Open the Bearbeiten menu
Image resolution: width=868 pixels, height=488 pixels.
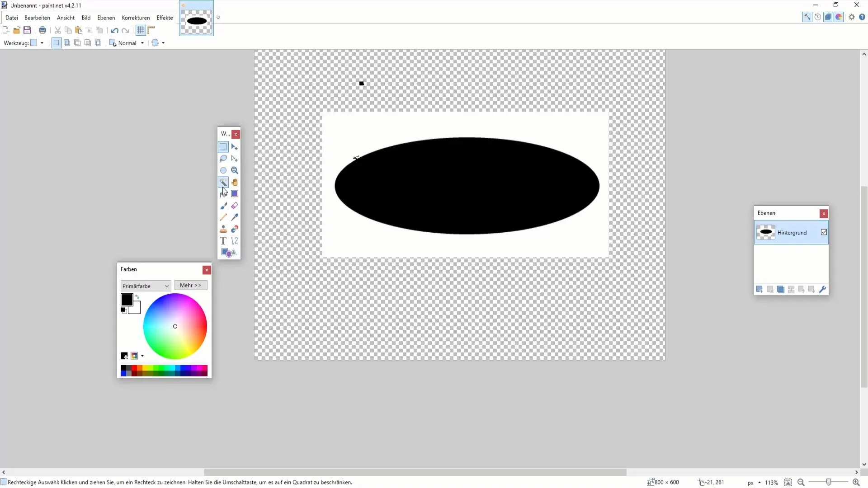click(x=37, y=18)
